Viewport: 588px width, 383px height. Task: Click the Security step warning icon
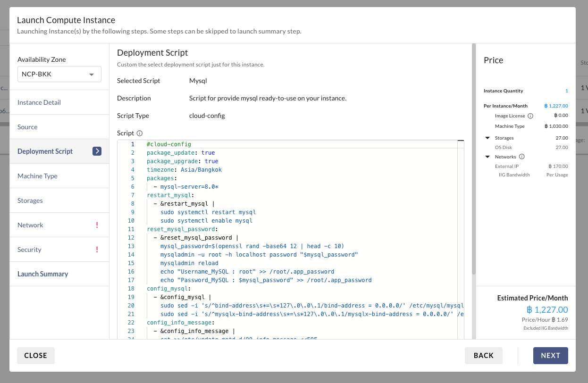[x=97, y=250]
